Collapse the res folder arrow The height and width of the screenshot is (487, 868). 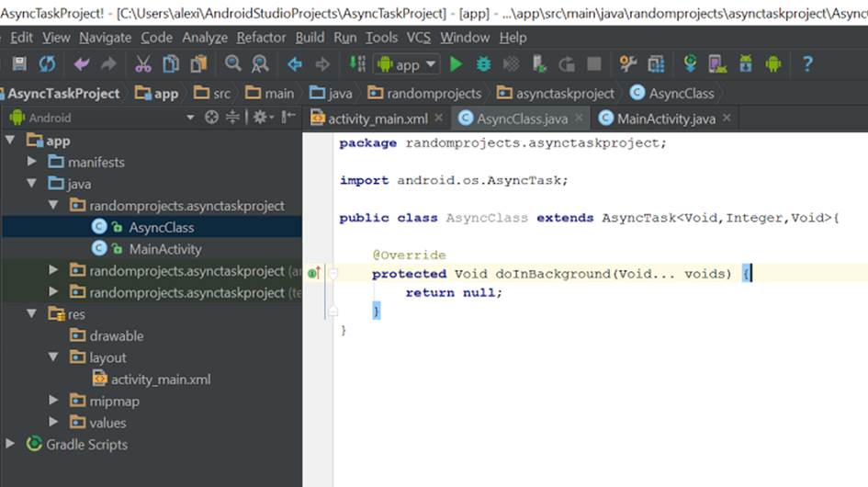coord(31,313)
